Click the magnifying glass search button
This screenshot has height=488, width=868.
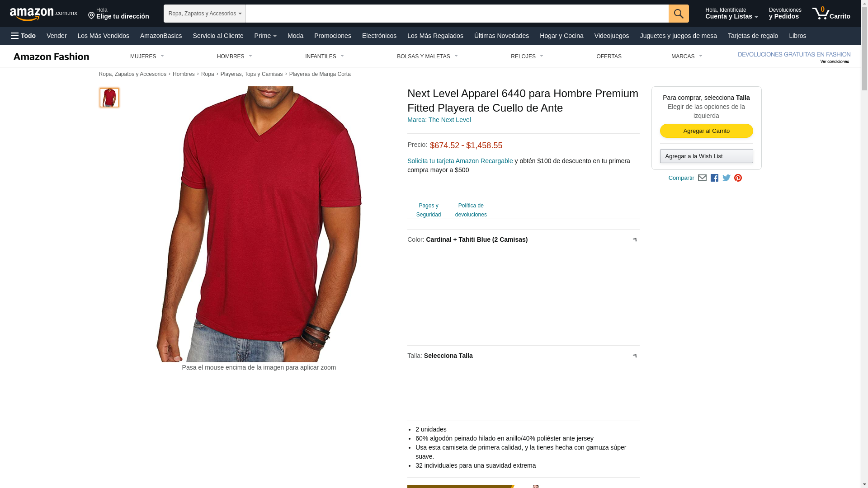pyautogui.click(x=679, y=14)
